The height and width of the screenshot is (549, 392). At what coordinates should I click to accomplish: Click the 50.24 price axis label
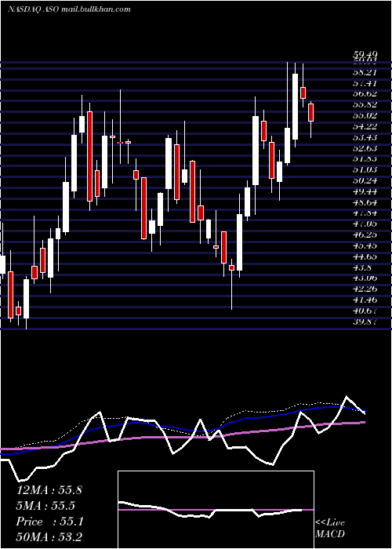tap(365, 180)
